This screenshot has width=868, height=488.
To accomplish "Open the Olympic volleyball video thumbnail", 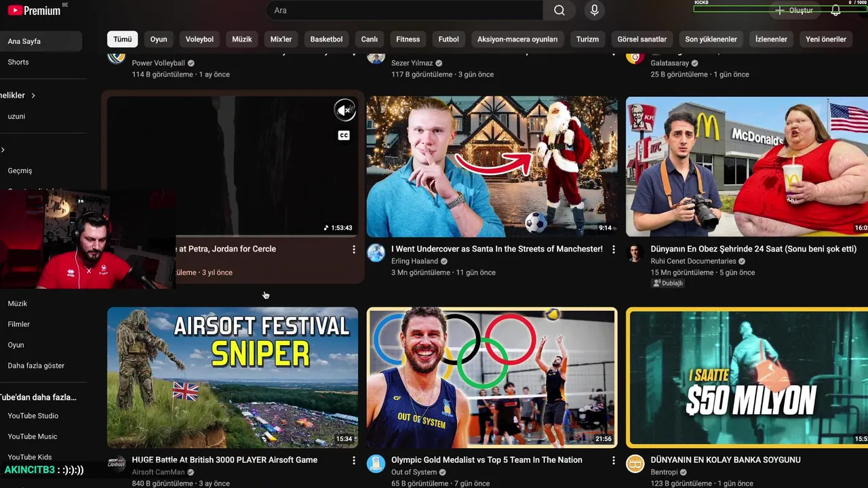I will pyautogui.click(x=492, y=378).
